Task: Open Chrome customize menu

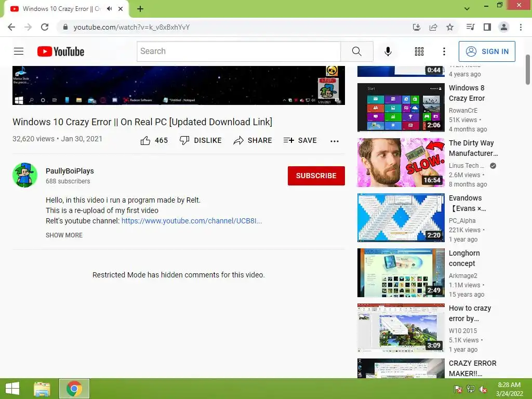Action: (521, 27)
